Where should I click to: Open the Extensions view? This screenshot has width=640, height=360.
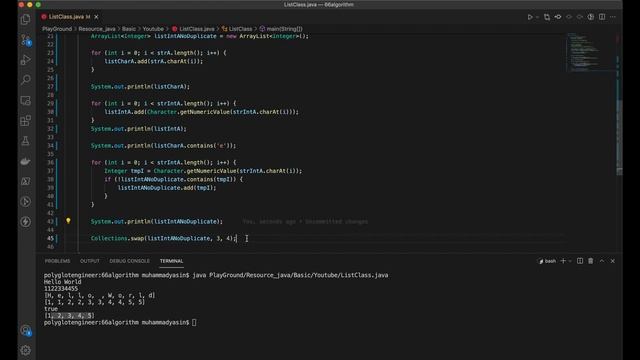[x=26, y=120]
